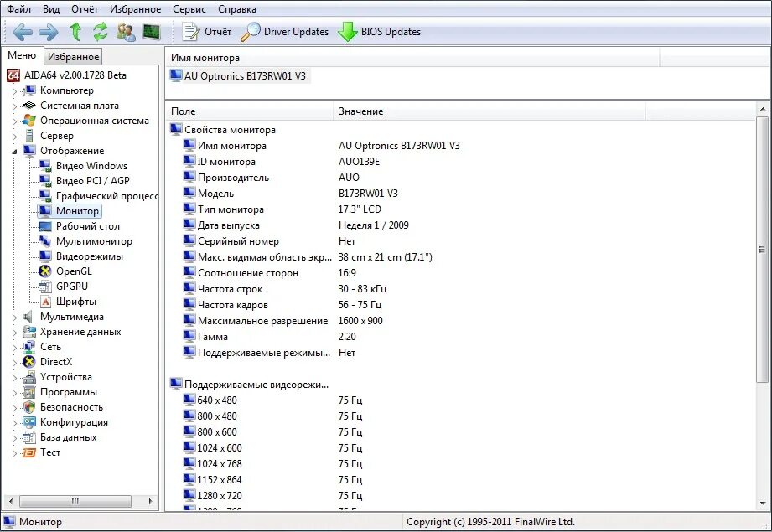Click the Поле column header
The image size is (772, 532).
pyautogui.click(x=250, y=111)
